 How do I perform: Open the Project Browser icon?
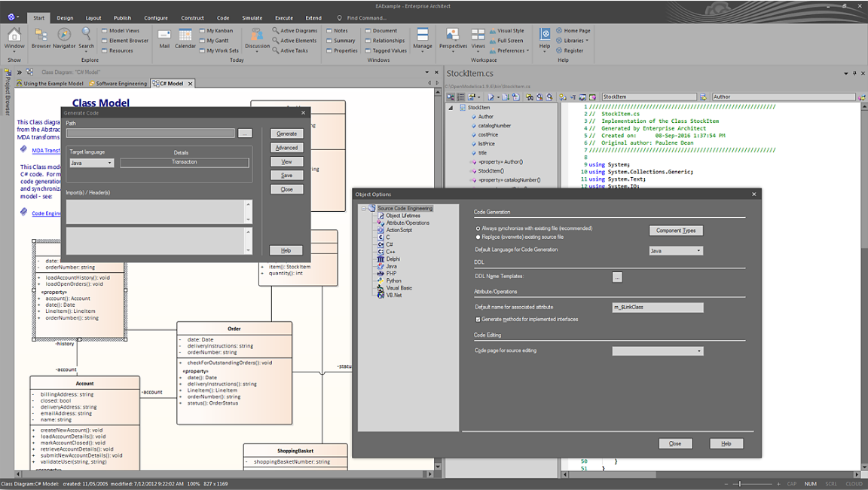point(8,72)
